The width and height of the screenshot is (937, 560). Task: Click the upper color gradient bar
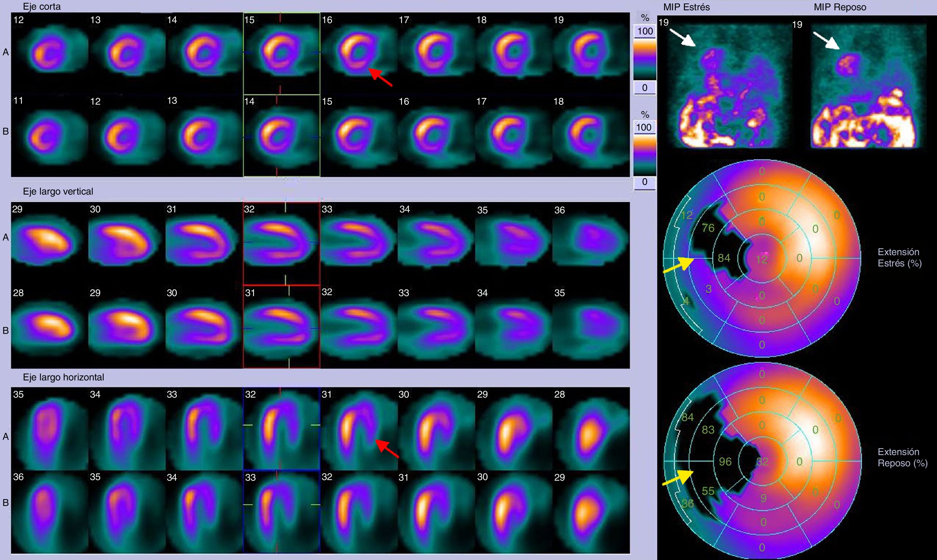tap(645, 59)
